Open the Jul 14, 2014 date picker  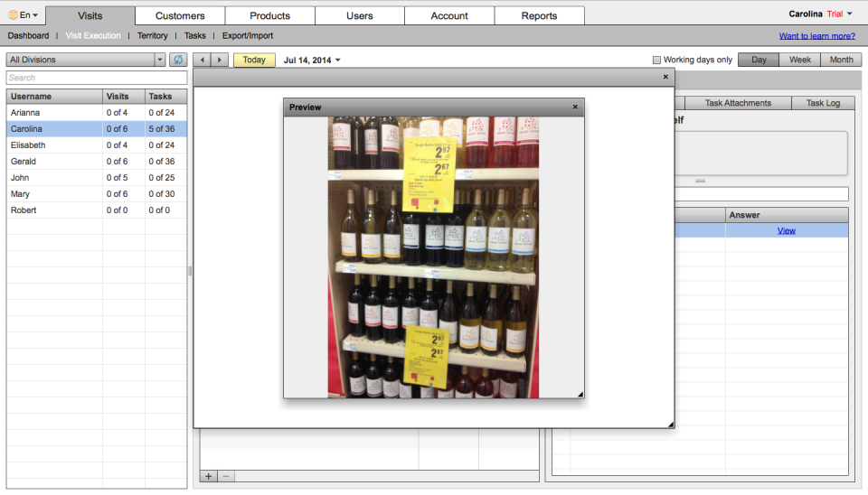pos(312,60)
